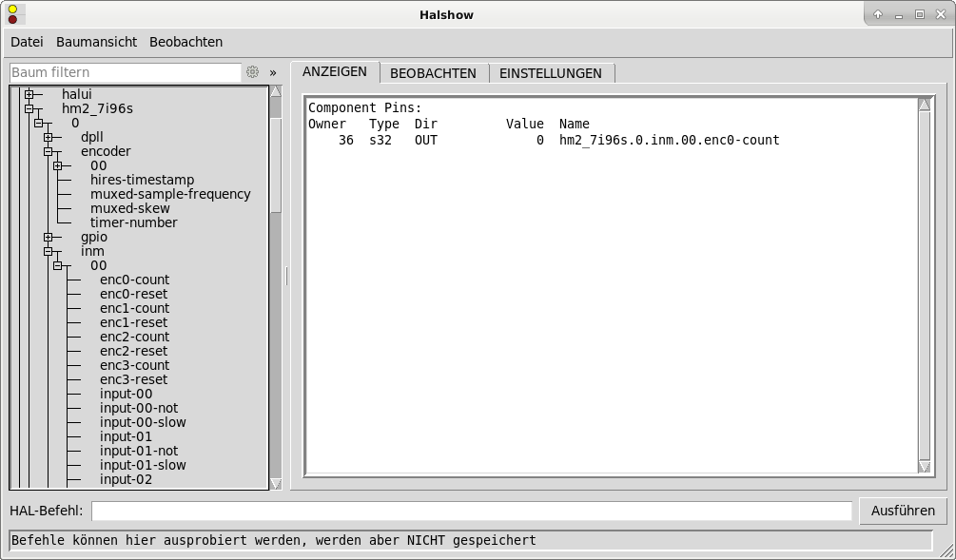Click the tree view scroll up arrow
This screenshot has height=560, width=956.
click(276, 91)
